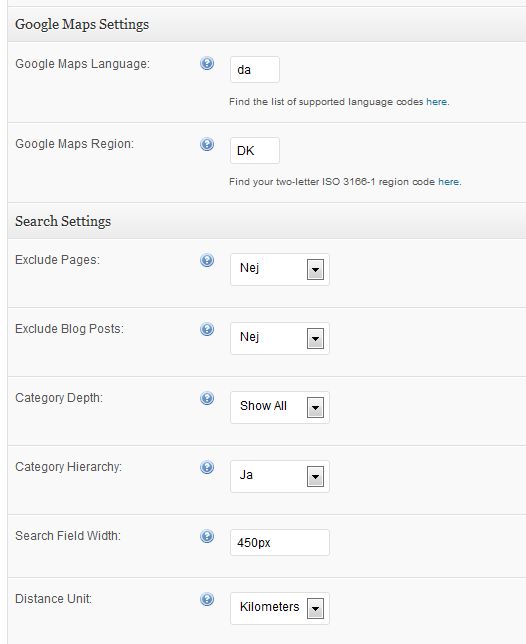Click help icon for Google Maps Region
526x644 pixels.
[207, 144]
